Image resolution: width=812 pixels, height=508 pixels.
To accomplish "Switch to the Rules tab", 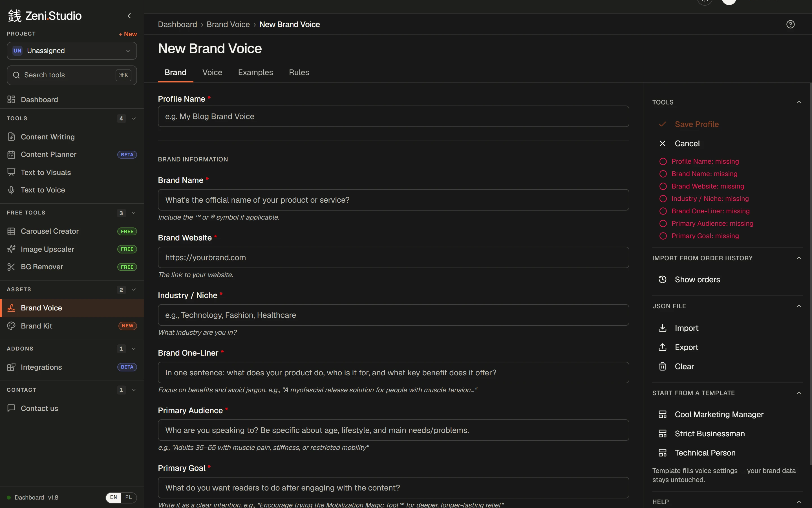I will pos(299,73).
